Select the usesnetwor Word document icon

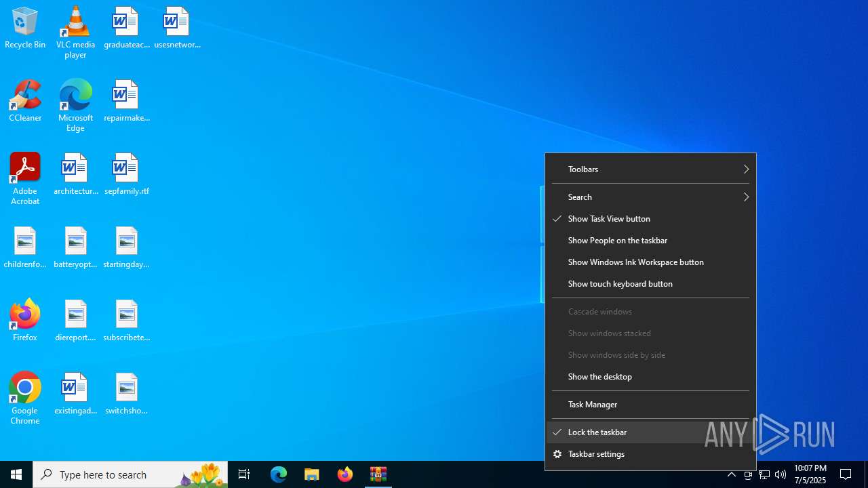[177, 28]
